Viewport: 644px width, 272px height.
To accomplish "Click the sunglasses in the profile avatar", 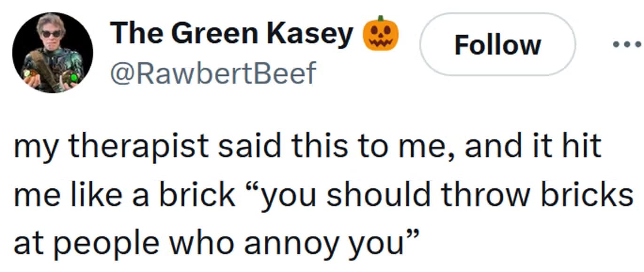I will tap(50, 33).
